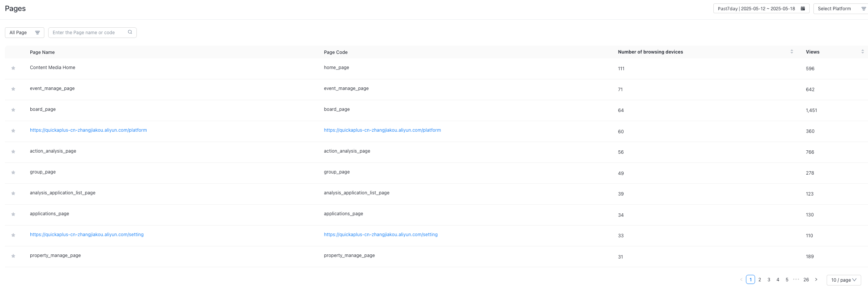Image resolution: width=868 pixels, height=287 pixels.
Task: Select applications_page code cell
Action: click(343, 214)
